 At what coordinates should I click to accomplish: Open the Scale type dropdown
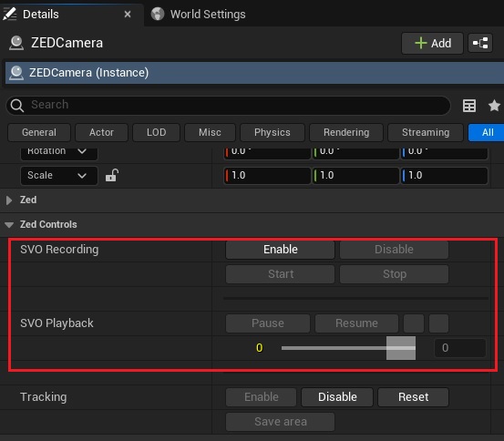(59, 176)
